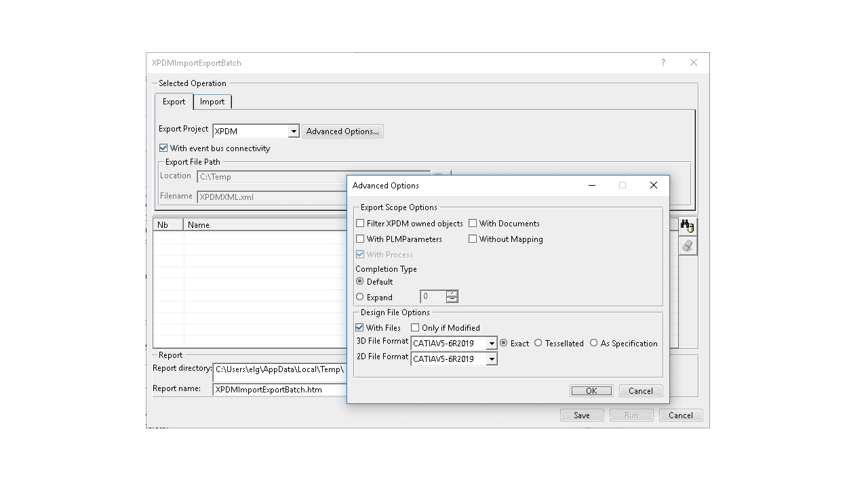
Task: Enable Filter XPDM owned objects
Action: (x=360, y=224)
